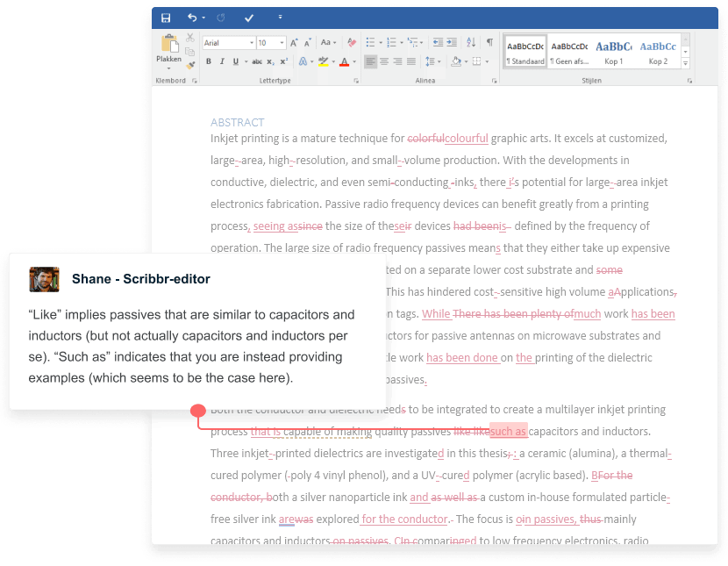Viewport: 728px width, 566px height.
Task: Activate the Format Painter brush
Action: point(190,66)
